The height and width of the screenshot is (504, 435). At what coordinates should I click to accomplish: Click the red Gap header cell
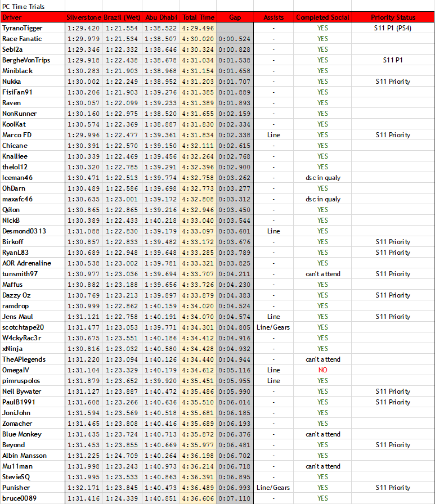pos(235,17)
